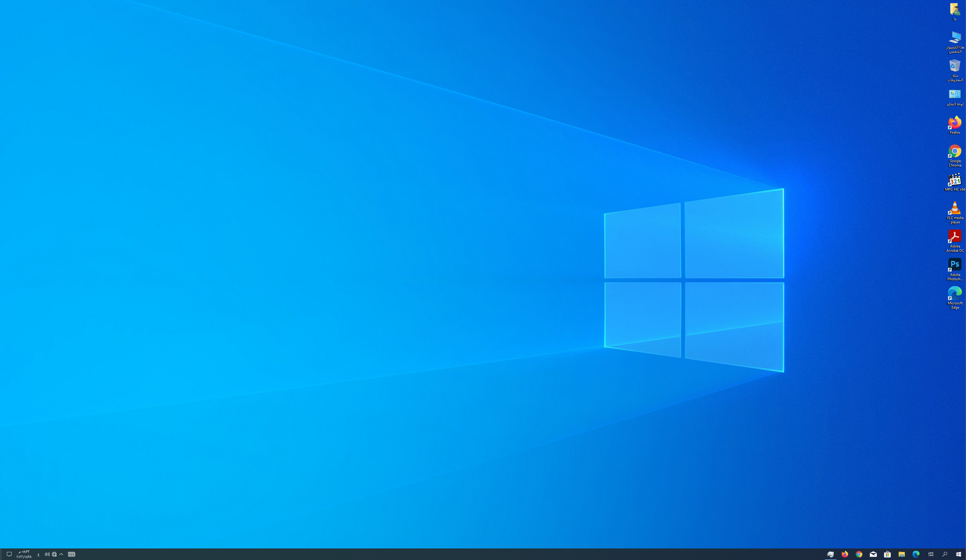
Task: Select the Firefox desktop shortcut
Action: click(954, 126)
